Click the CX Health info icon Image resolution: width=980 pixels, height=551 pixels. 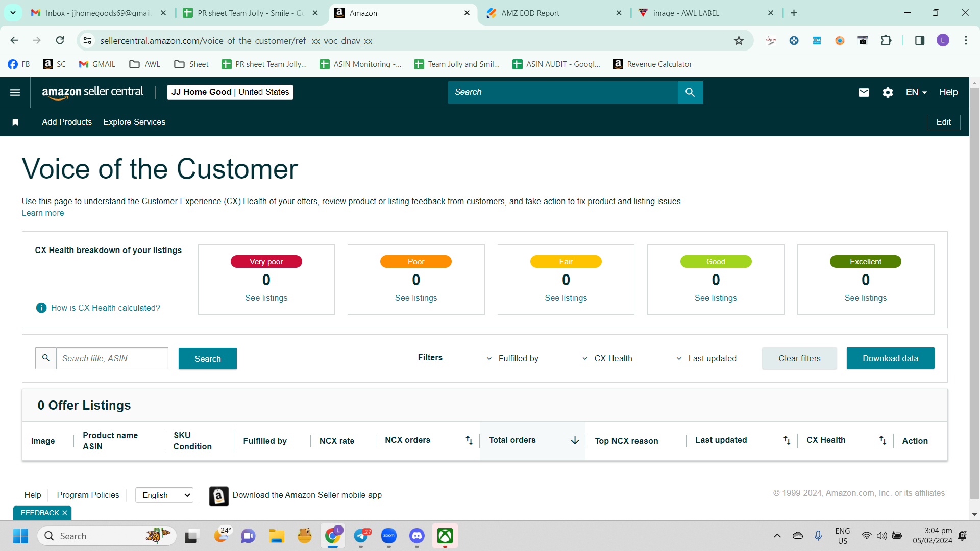coord(41,308)
